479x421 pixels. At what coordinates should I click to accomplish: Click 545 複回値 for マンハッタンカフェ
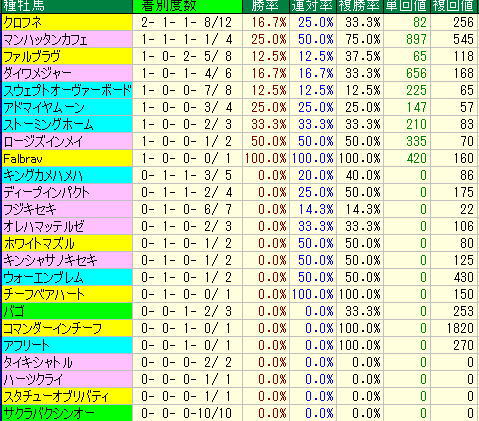click(x=463, y=39)
